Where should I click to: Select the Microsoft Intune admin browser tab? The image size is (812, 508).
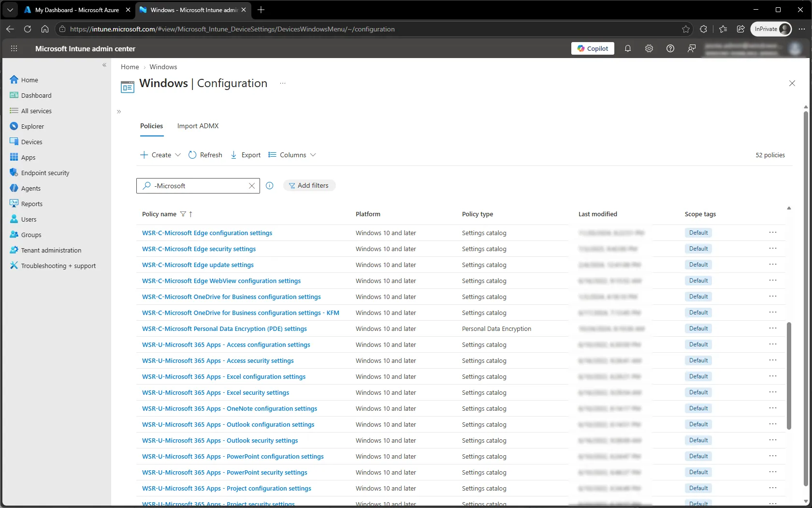(x=193, y=10)
